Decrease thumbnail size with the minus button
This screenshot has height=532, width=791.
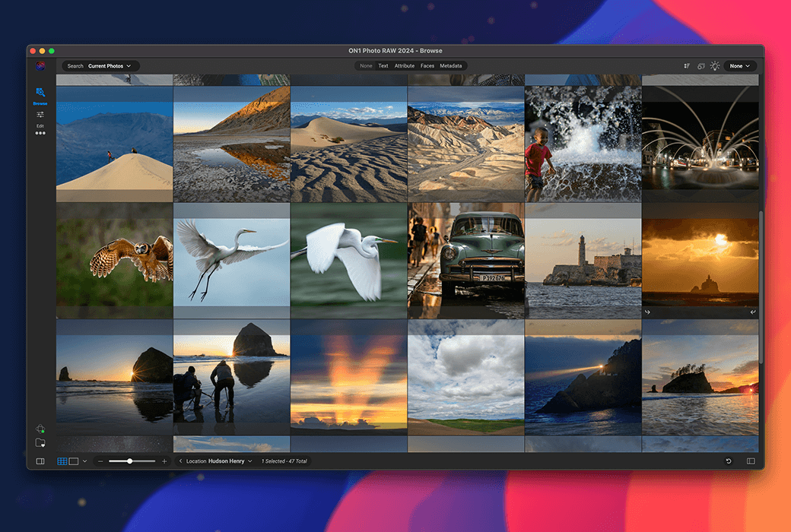point(100,461)
